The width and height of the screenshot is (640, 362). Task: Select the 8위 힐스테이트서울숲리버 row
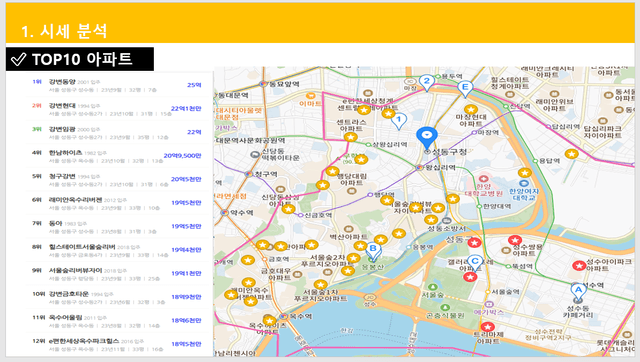point(117,250)
